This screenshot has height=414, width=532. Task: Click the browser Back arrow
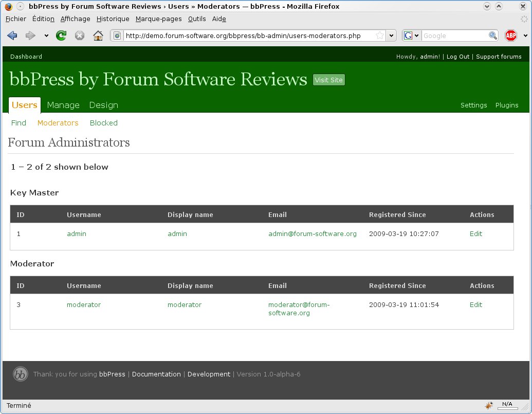[12, 35]
